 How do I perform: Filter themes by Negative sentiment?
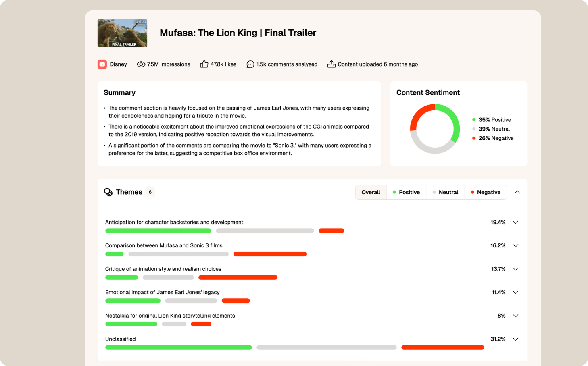point(486,192)
